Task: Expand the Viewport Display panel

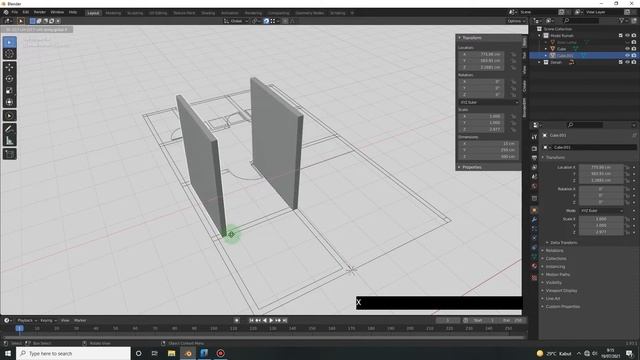Action: tap(561, 291)
